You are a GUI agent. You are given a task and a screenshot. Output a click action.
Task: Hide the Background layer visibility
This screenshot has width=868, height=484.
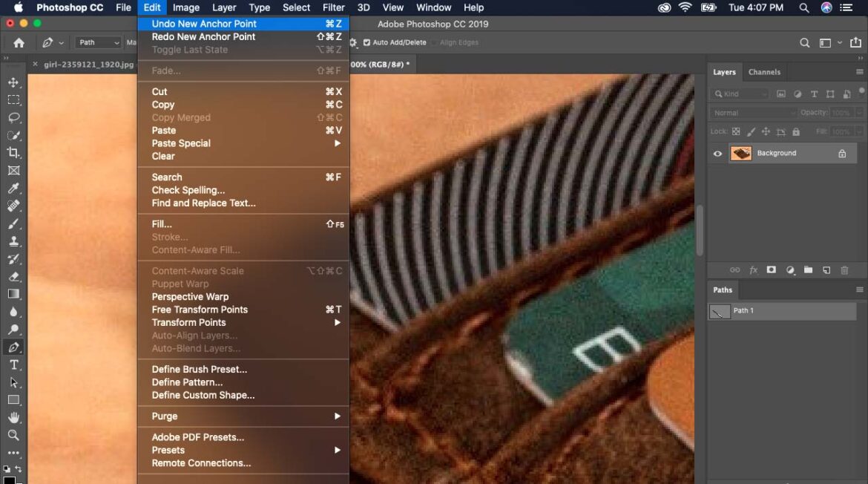(x=717, y=154)
